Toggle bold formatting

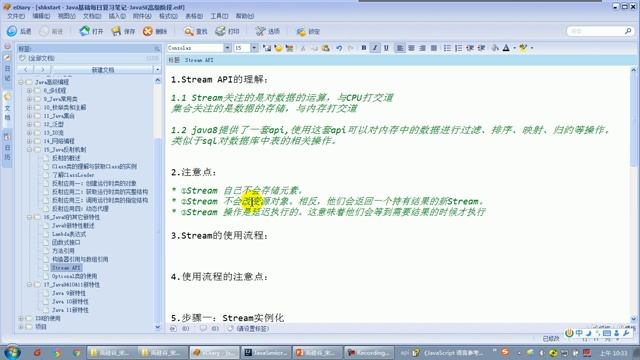point(364,48)
